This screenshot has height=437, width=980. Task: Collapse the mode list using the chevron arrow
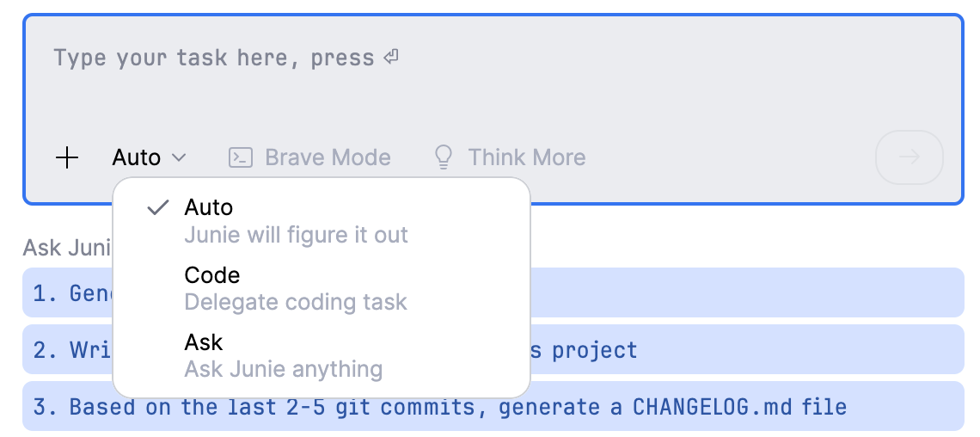179,157
